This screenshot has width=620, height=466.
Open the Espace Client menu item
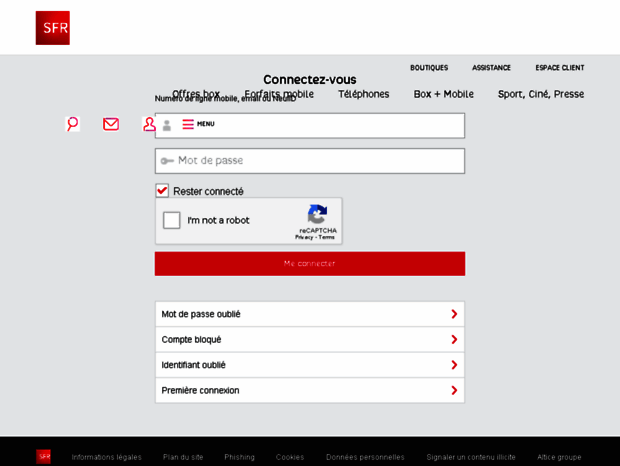560,68
